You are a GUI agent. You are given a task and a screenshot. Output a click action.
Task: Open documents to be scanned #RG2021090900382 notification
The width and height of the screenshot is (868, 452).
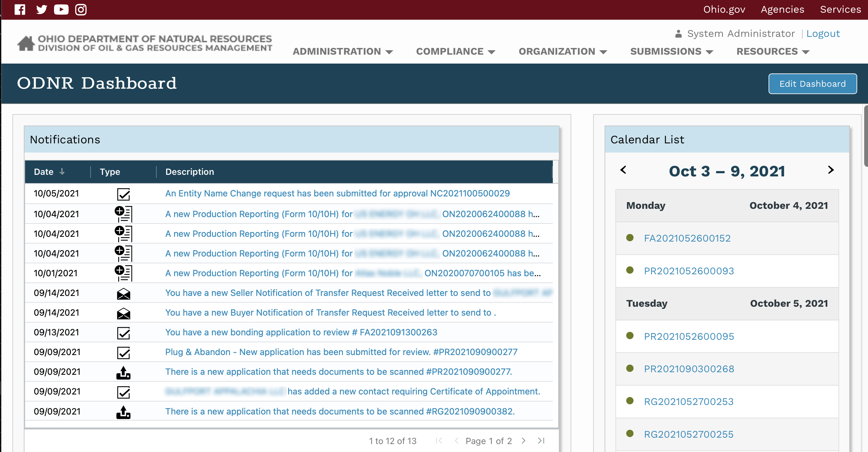340,411
